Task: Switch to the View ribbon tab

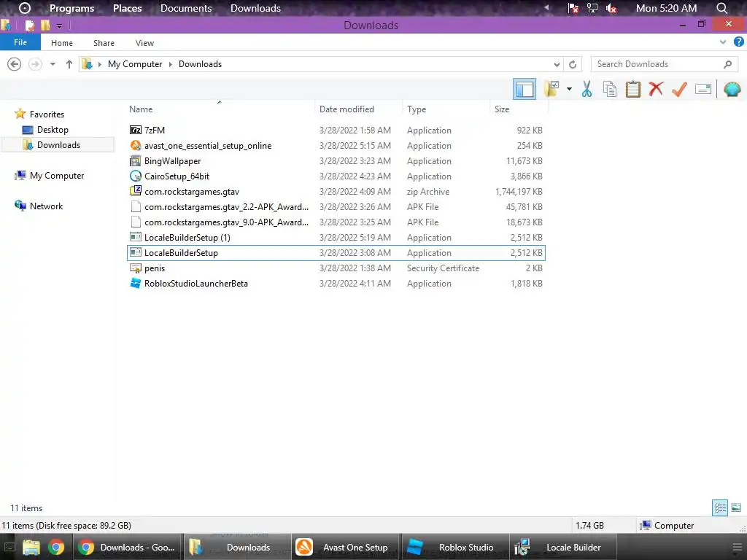Action: tap(144, 43)
